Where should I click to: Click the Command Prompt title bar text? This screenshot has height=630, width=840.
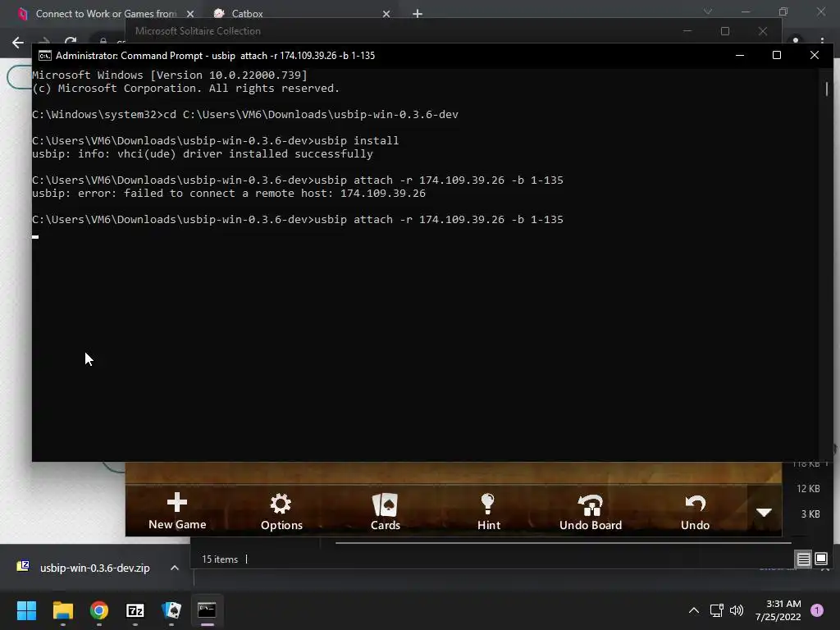pyautogui.click(x=216, y=56)
